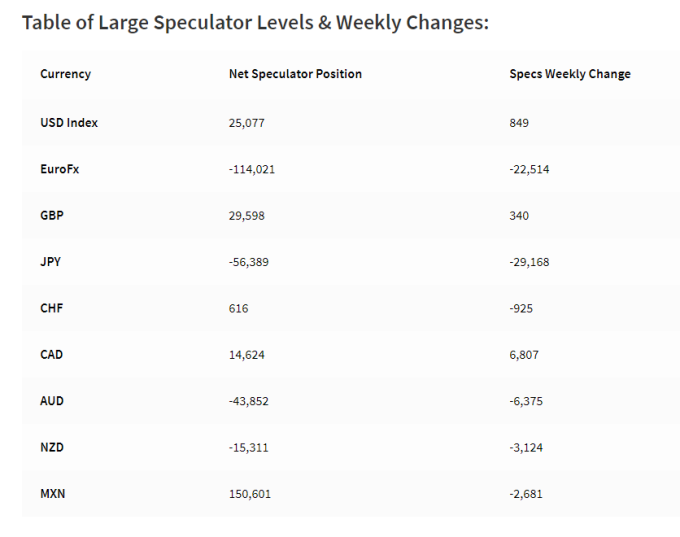Click GBP weekly change value 340
Image resolution: width=680 pixels, height=537 pixels.
[519, 216]
